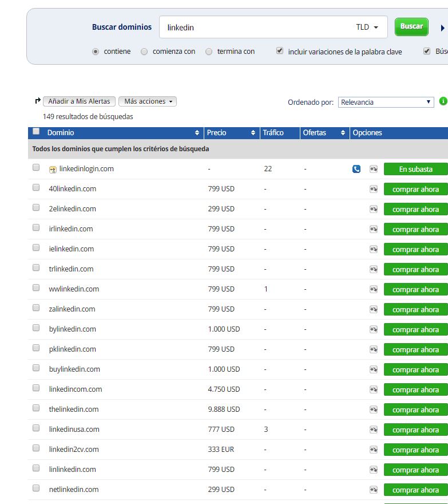Click the watchlist icon for pklinkedin.com row
This screenshot has height=504, width=448.
coord(374,349)
